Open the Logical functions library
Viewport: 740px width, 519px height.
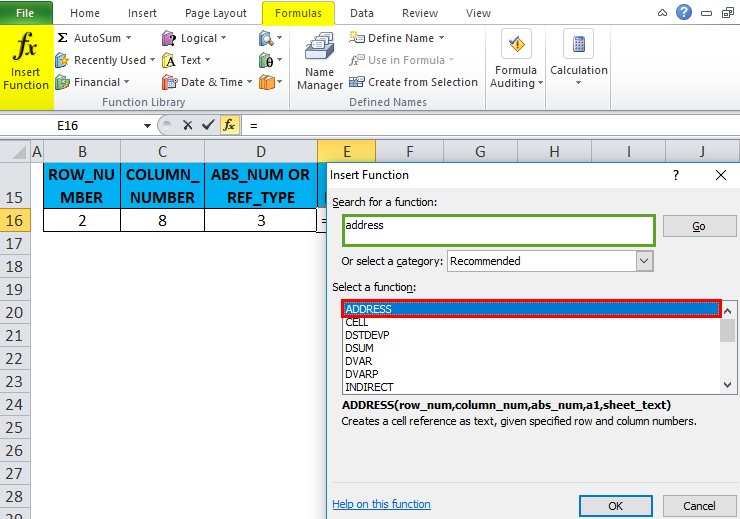[194, 38]
